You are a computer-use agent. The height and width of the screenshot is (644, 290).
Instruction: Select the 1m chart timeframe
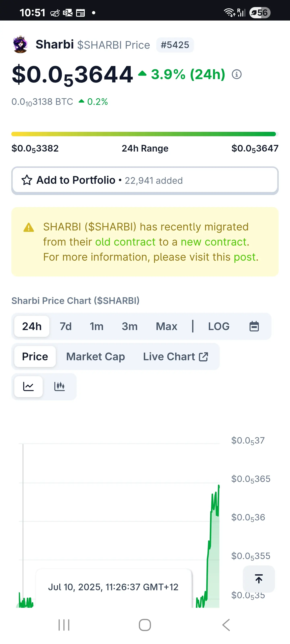(x=97, y=326)
